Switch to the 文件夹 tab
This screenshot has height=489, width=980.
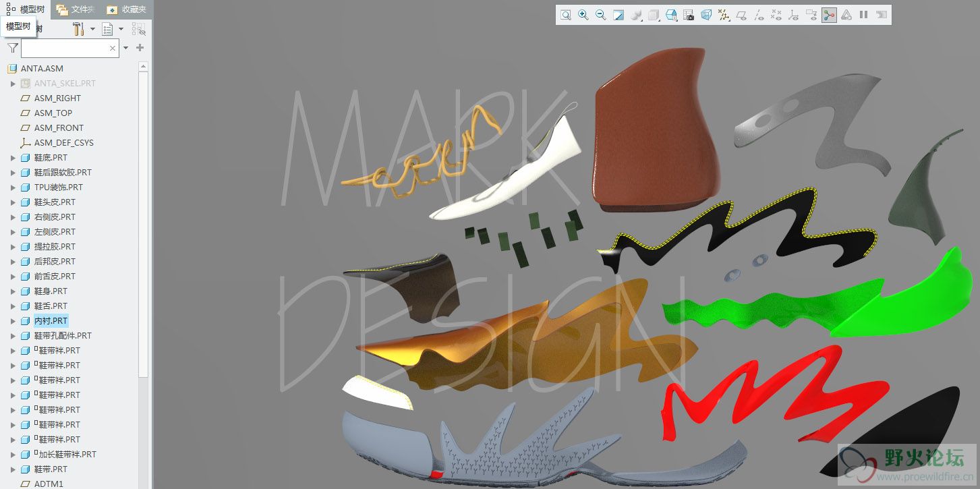coord(77,9)
